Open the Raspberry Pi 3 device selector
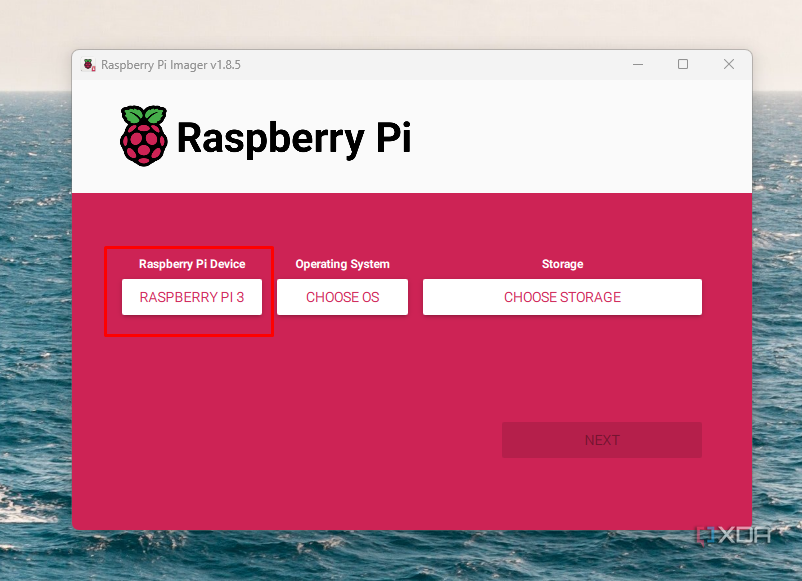This screenshot has width=802, height=581. click(192, 297)
